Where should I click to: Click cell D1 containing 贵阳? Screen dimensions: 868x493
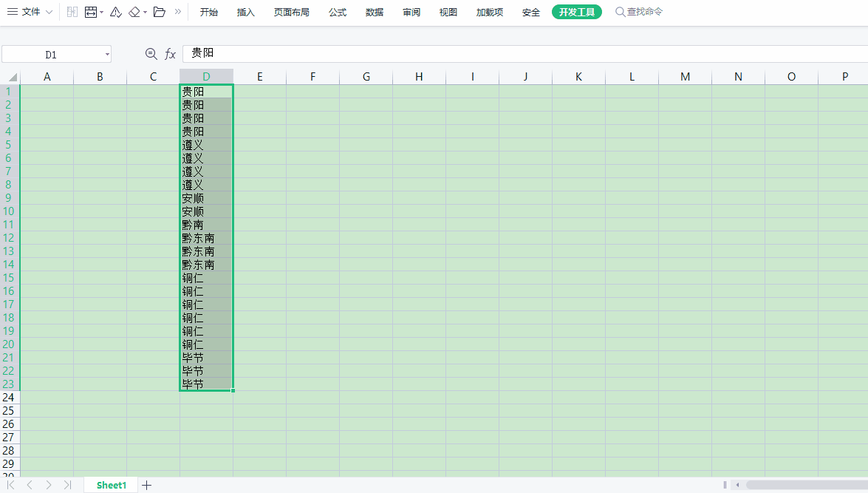point(207,92)
